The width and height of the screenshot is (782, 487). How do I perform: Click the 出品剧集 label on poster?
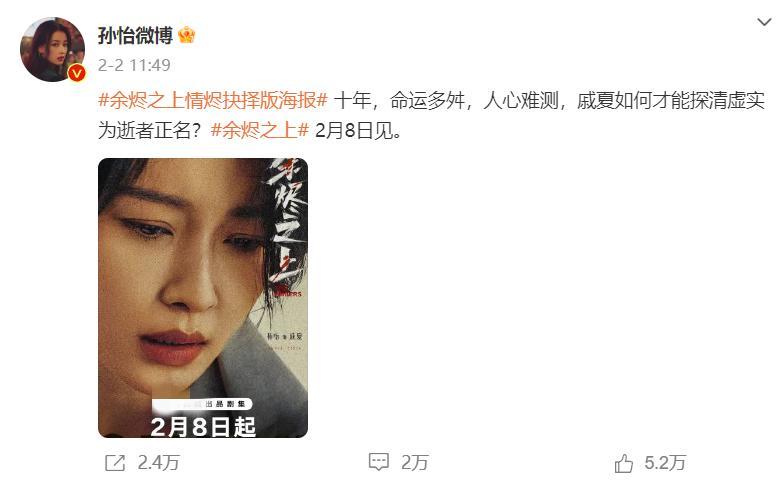(x=225, y=404)
